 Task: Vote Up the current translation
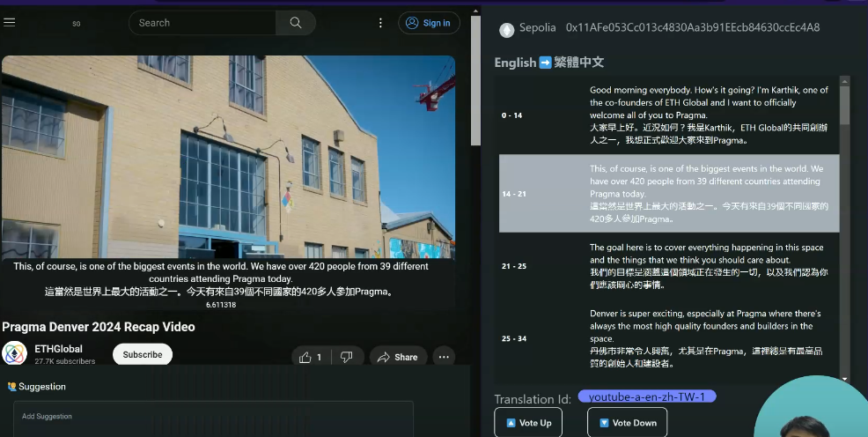[528, 423]
